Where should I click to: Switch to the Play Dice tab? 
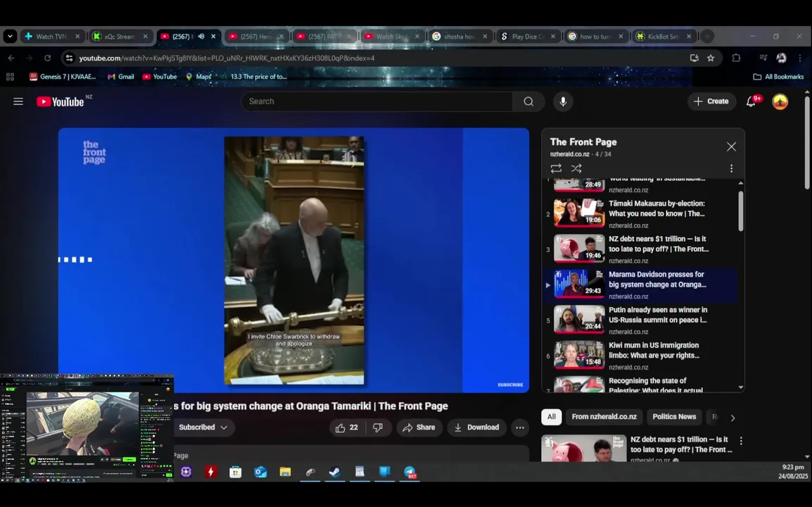coord(528,37)
